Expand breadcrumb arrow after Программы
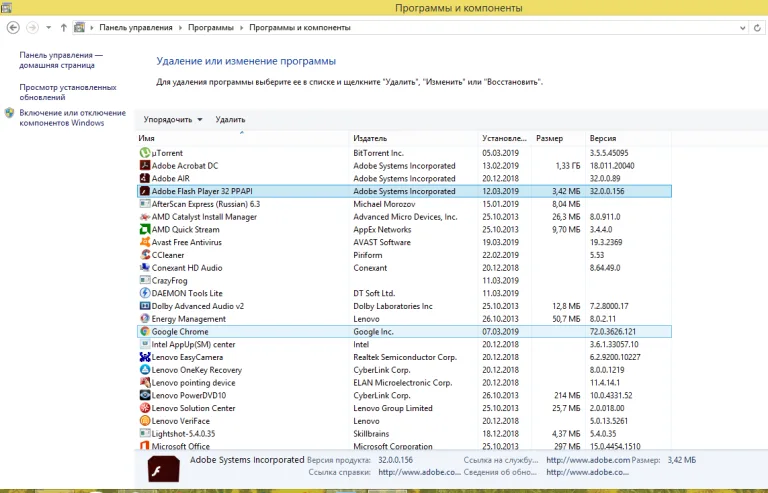768x493 pixels. pyautogui.click(x=241, y=28)
